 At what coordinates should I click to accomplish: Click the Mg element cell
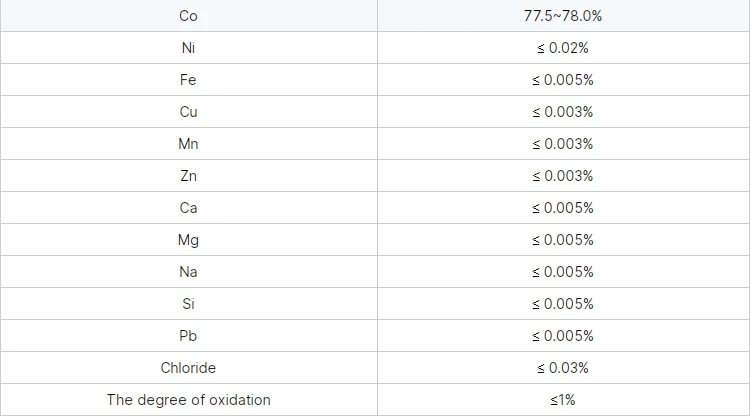tap(188, 240)
